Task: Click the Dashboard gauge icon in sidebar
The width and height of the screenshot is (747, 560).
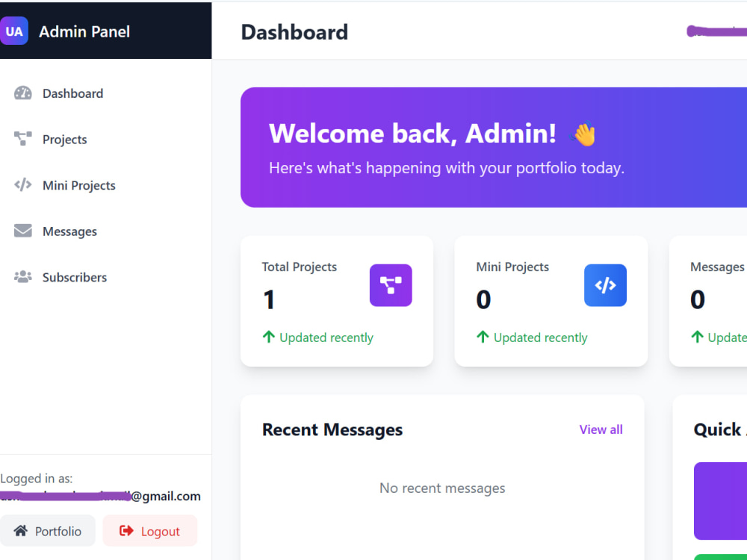Action: pyautogui.click(x=23, y=93)
